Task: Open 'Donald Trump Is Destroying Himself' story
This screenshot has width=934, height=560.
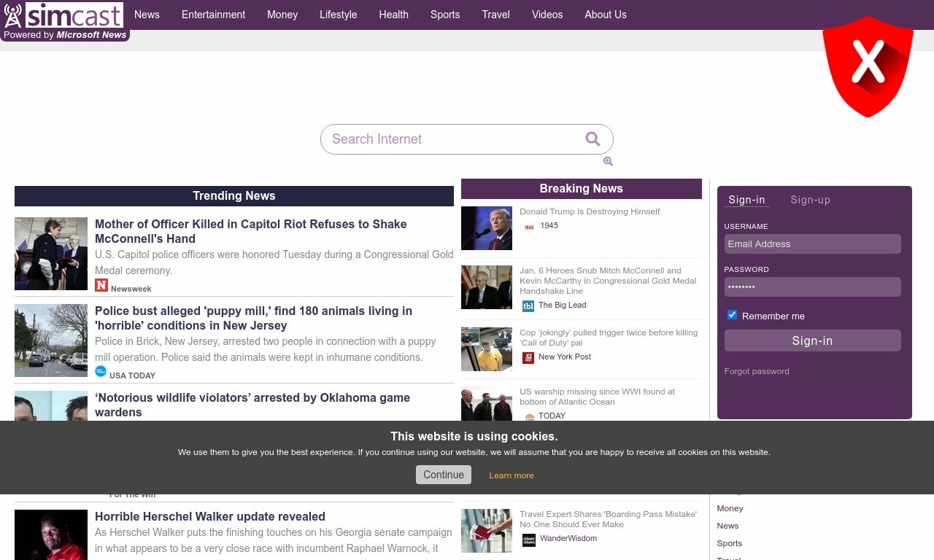Action: (590, 211)
